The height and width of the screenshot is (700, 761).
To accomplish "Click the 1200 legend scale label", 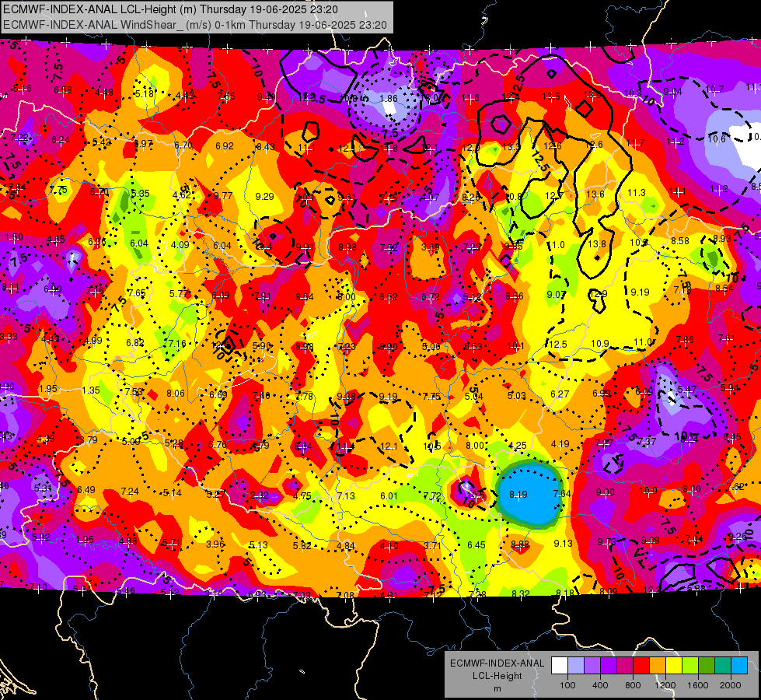I will (665, 685).
